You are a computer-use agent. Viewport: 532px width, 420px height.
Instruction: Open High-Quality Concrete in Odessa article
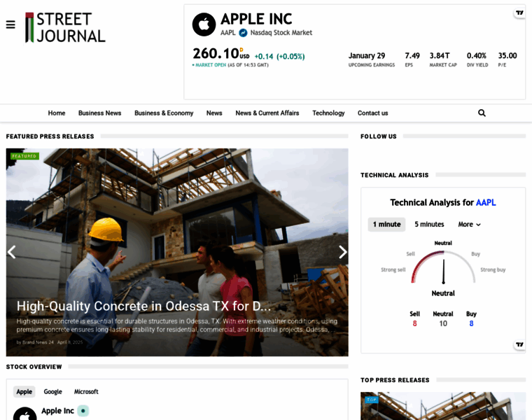pyautogui.click(x=143, y=306)
